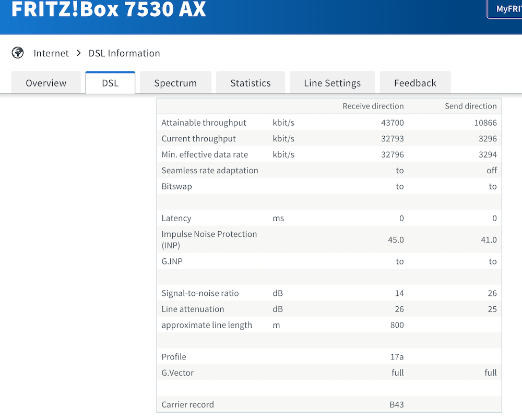522x420 pixels.
Task: Click the G.Vector row label
Action: 177,373
